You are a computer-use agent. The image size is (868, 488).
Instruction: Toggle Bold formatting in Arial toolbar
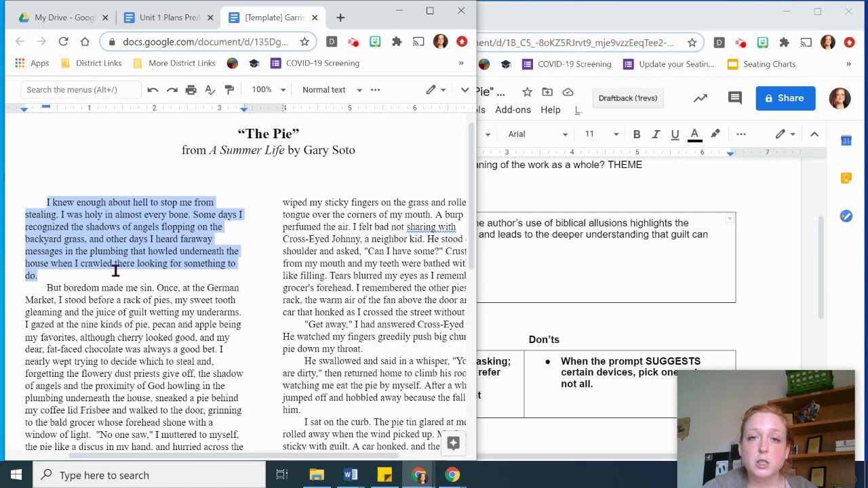pyautogui.click(x=637, y=134)
